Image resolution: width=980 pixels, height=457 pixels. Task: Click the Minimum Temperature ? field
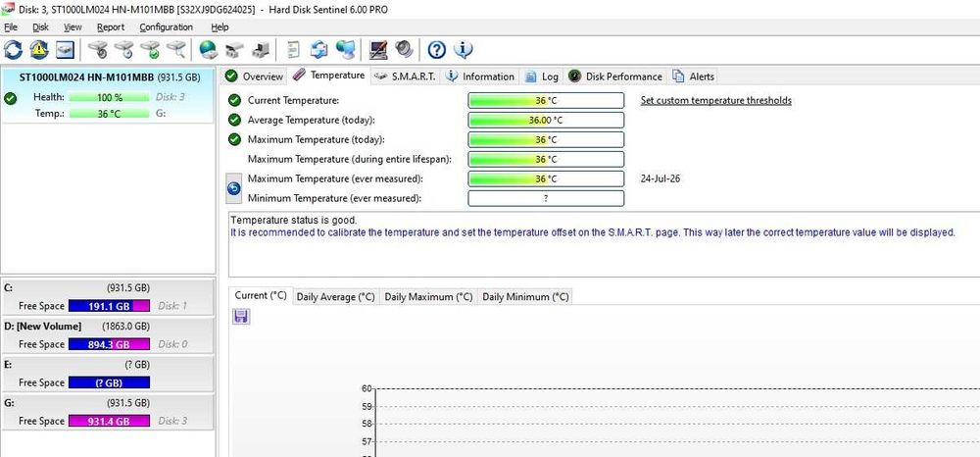point(546,198)
